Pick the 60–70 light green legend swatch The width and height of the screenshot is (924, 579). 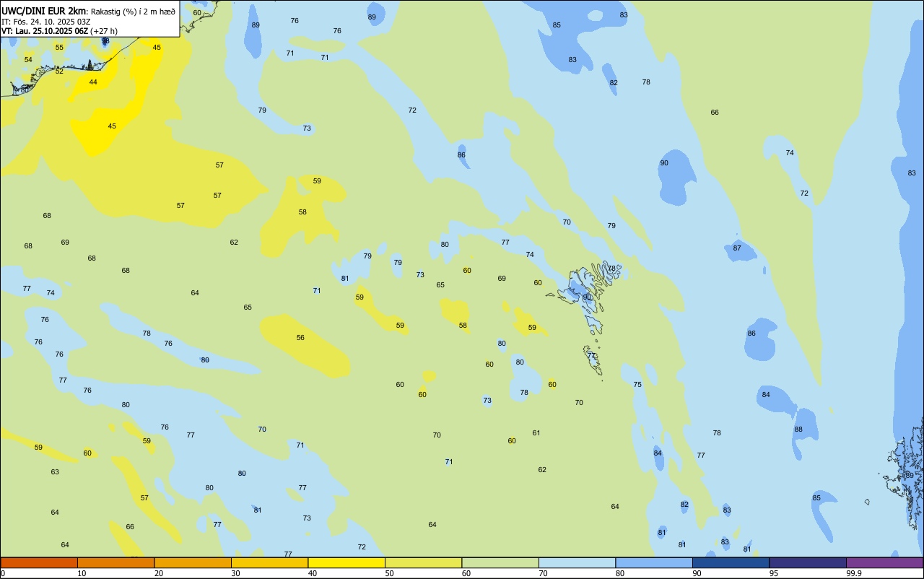(x=500, y=562)
